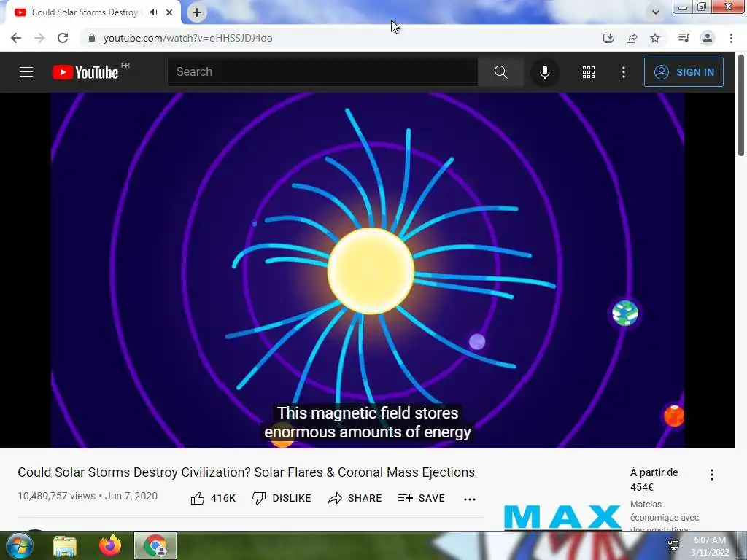This screenshot has height=560, width=747.
Task: Click the DISLIKE thumbs-down button
Action: 282,498
